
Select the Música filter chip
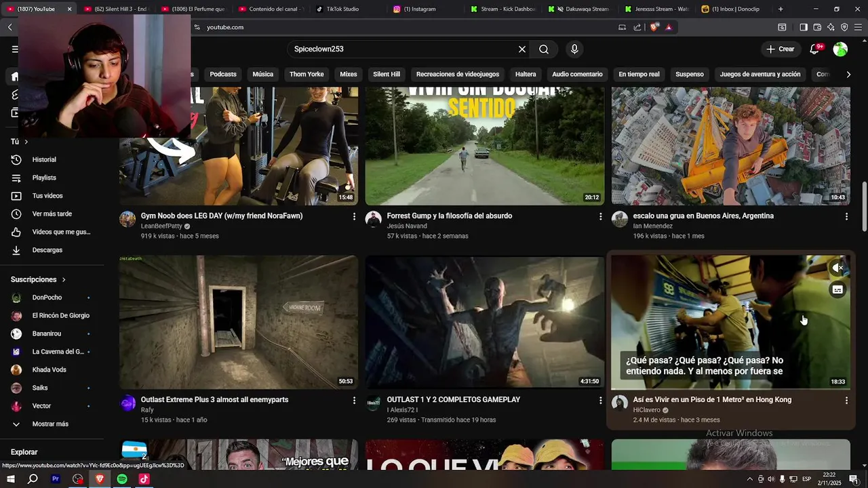(263, 74)
